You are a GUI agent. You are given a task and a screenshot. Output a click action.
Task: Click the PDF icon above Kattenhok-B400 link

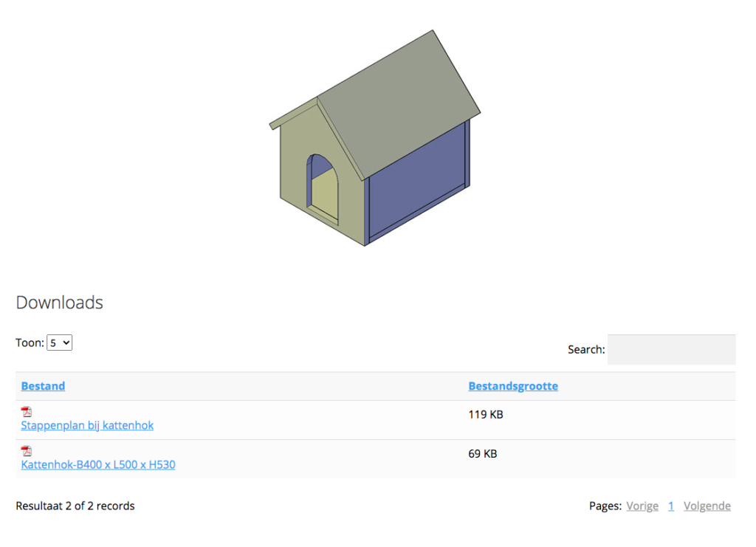(x=27, y=451)
